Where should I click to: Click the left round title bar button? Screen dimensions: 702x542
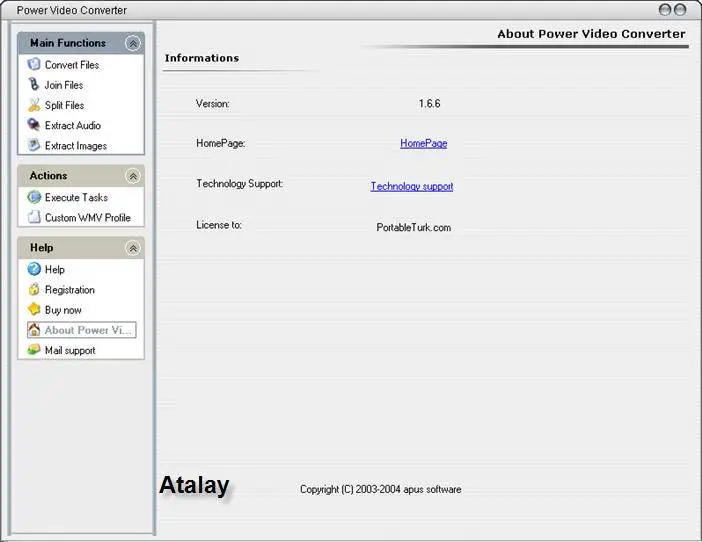(x=664, y=10)
